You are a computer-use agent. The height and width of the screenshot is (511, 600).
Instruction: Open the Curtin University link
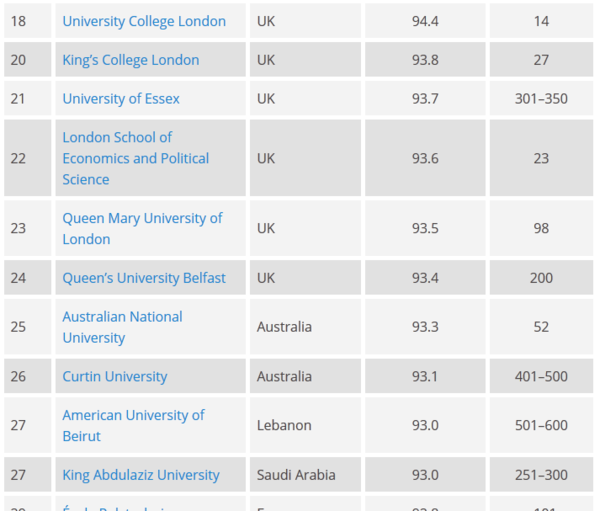coord(115,376)
